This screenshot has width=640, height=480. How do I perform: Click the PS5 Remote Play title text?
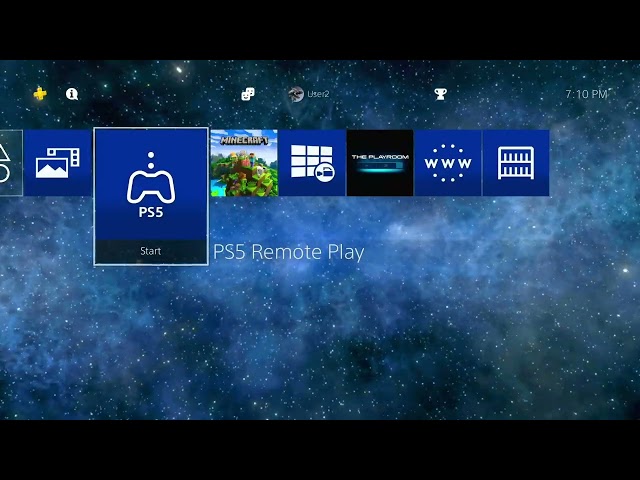coord(289,252)
